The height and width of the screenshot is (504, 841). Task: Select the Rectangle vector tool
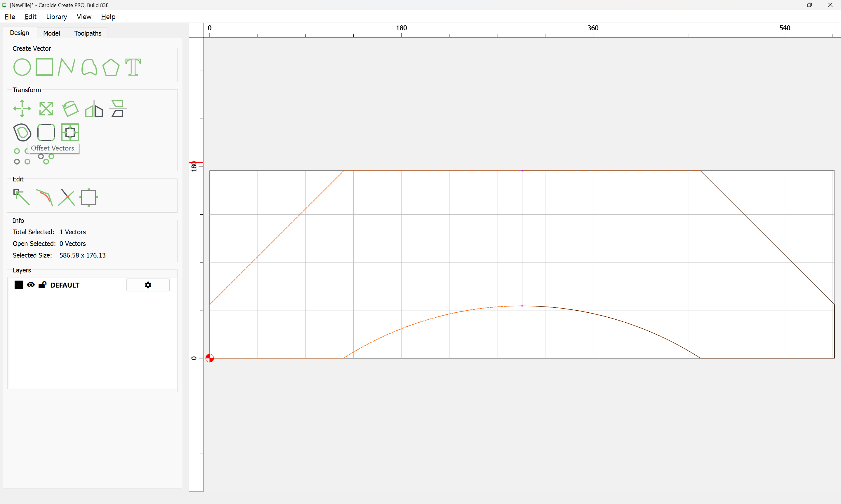coord(44,67)
